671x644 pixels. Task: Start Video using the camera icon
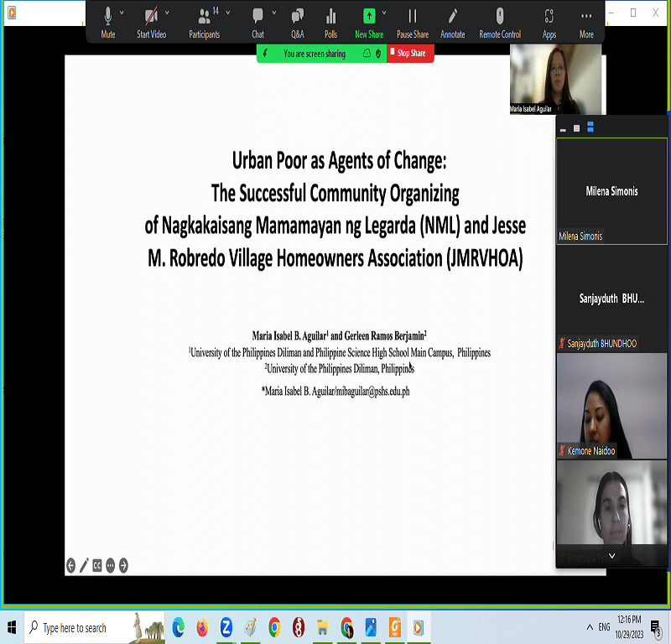(x=151, y=17)
